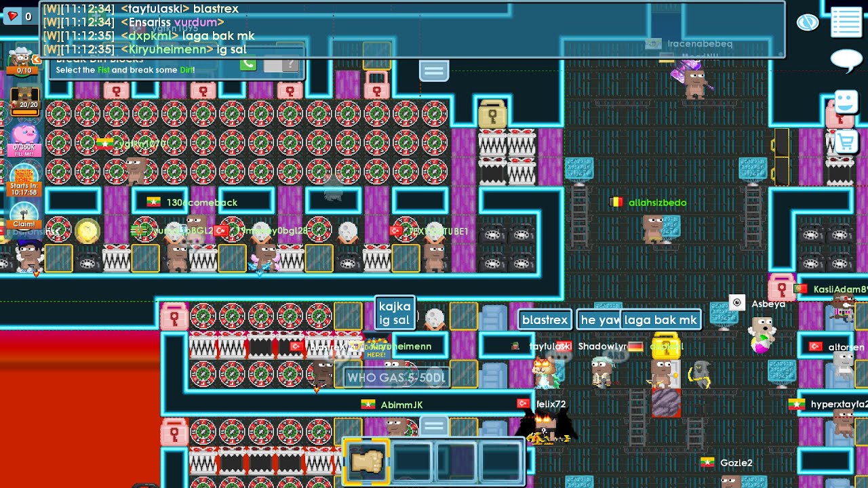Click the chat line 'dxpkml laga bak mk'
The image size is (868, 488).
(x=149, y=36)
